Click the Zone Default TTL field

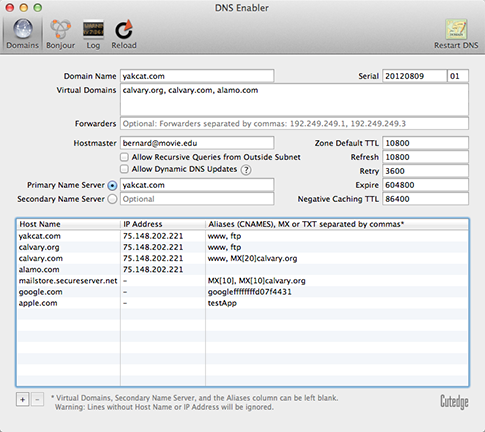point(425,143)
